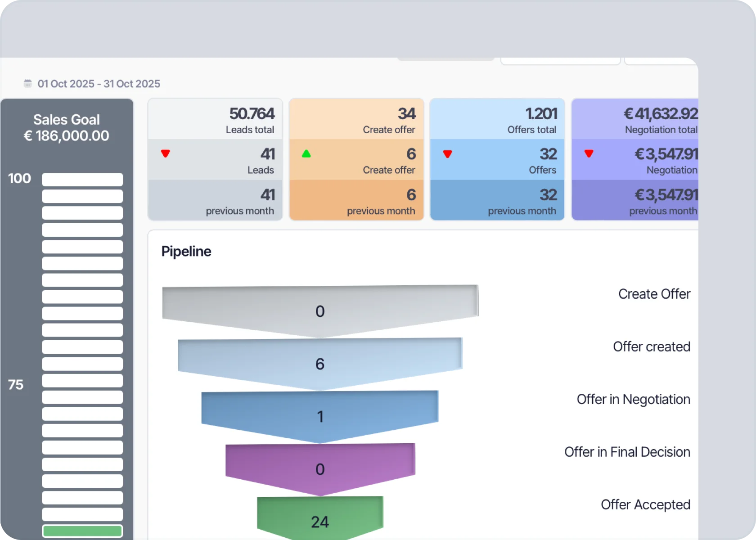The height and width of the screenshot is (540, 756).
Task: Click the red down arrow in the Offers card
Action: (x=447, y=154)
